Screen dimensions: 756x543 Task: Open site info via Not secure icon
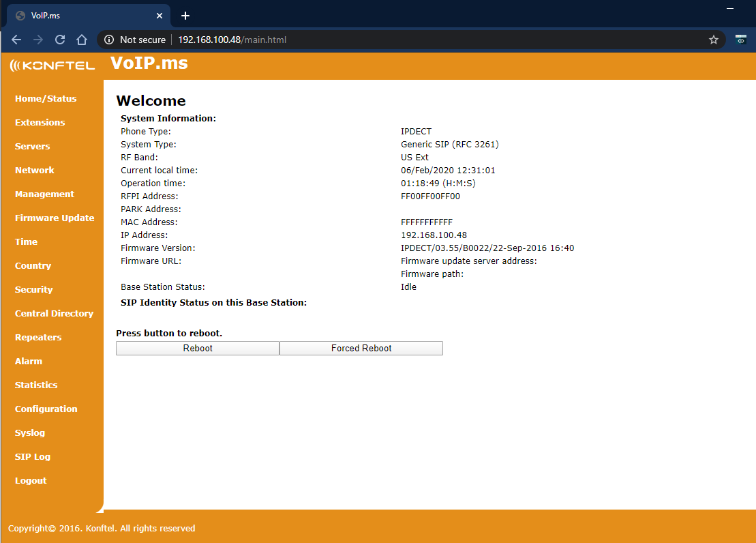tap(110, 40)
